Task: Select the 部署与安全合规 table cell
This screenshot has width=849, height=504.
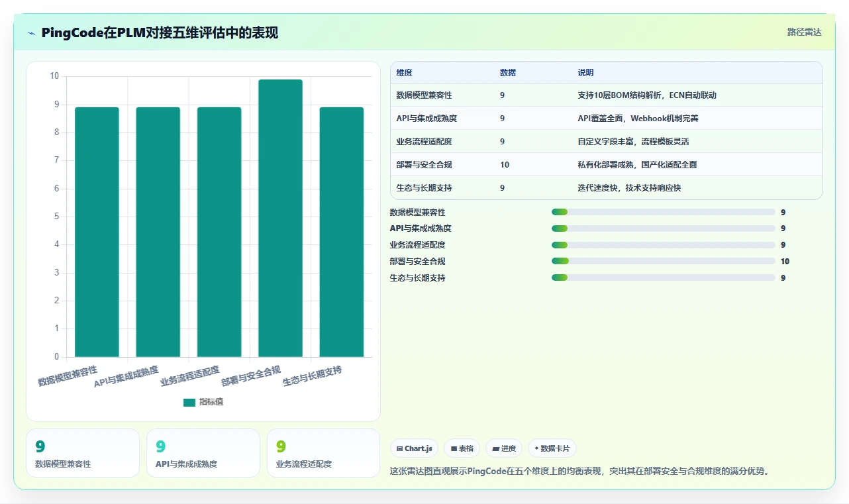Action: (x=424, y=165)
